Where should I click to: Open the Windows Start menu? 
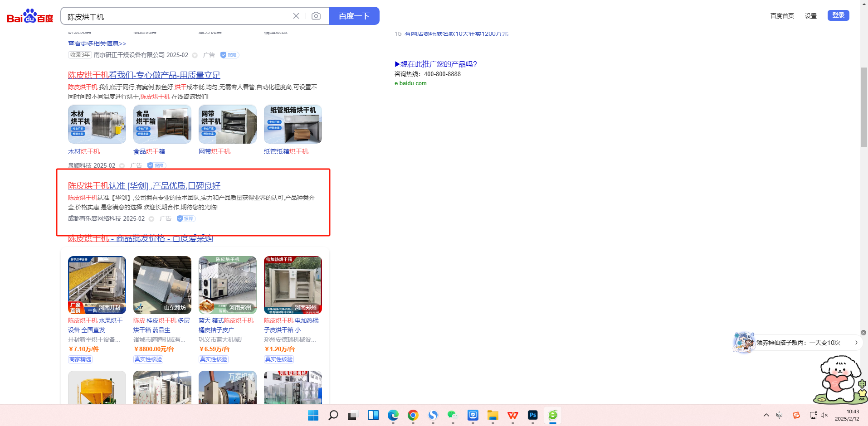pos(313,415)
